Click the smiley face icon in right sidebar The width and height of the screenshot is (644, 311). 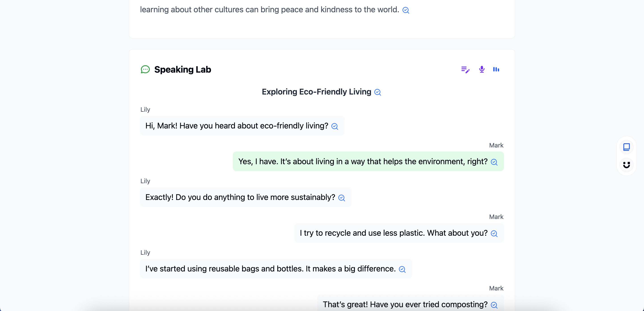[x=627, y=165]
